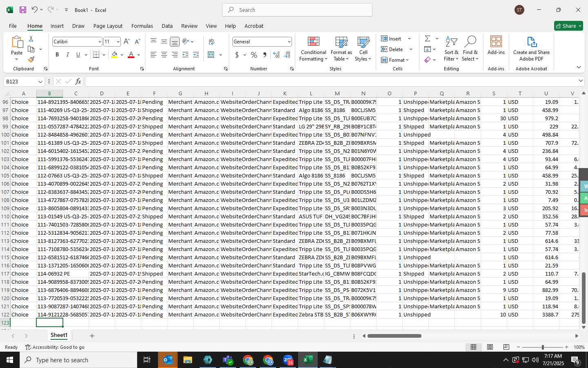Decrease font size with smaller A icon
The height and width of the screenshot is (368, 588).
click(x=137, y=42)
